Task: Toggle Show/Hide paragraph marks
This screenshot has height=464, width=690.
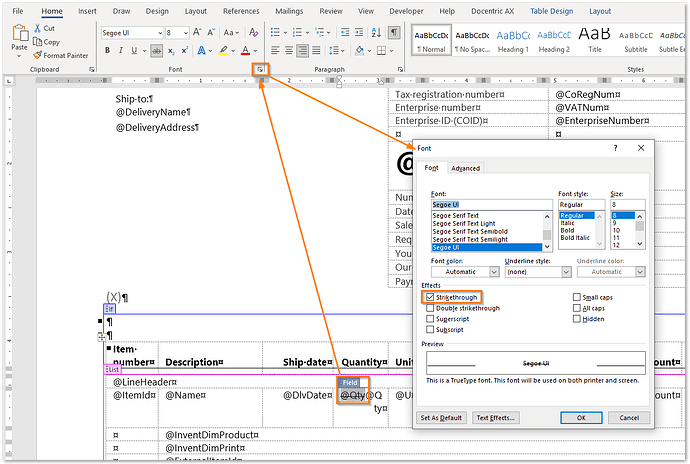Action: (x=393, y=32)
